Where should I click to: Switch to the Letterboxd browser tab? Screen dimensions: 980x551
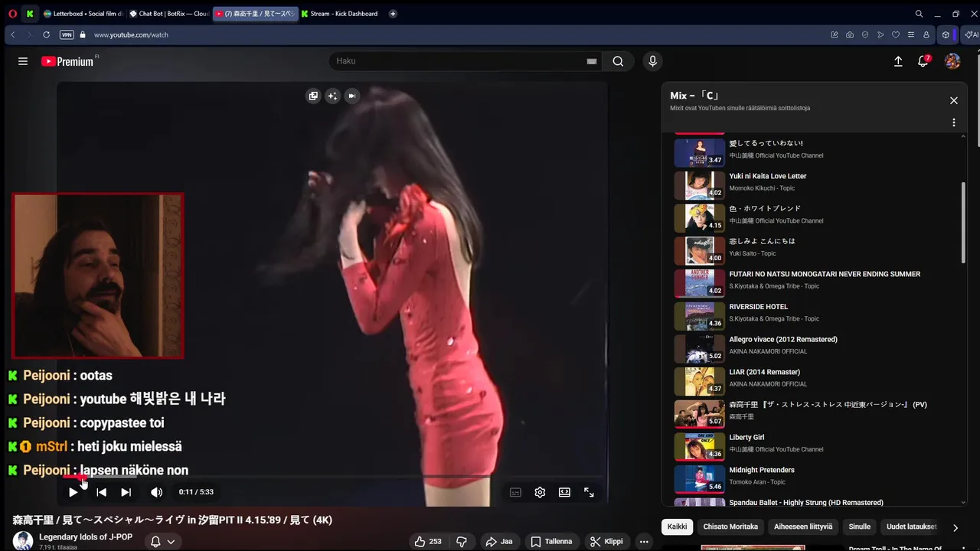click(83, 14)
